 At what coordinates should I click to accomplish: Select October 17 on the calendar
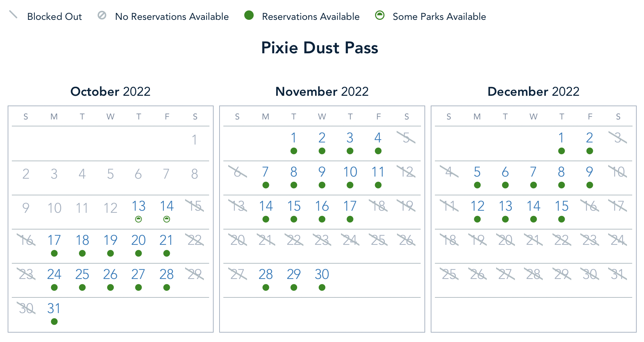point(54,240)
